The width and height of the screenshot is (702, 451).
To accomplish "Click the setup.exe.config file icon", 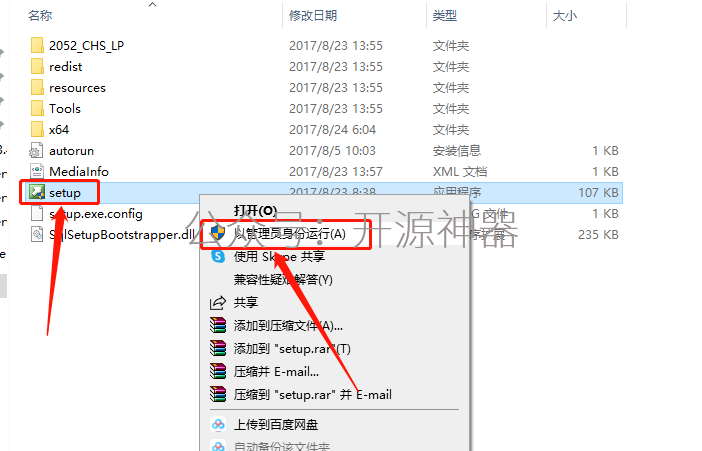I will 37,214.
